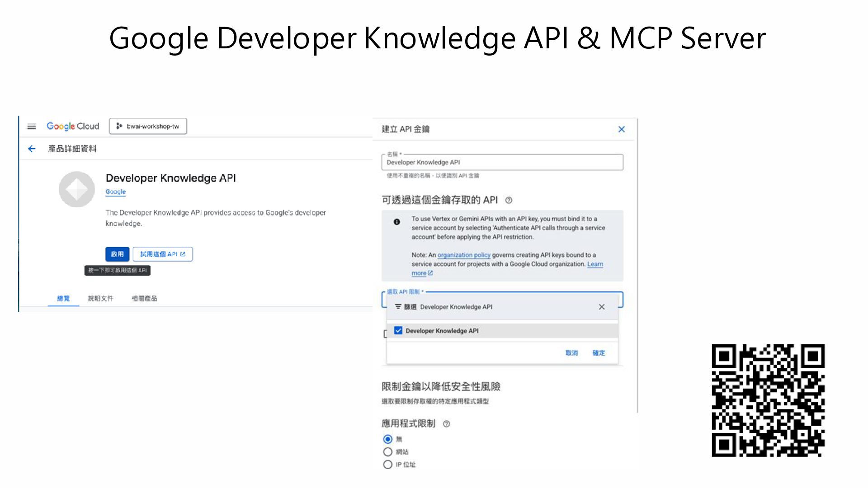This screenshot has width=868, height=488.
Task: Switch to the 說明文件 documentation tab
Action: [x=100, y=298]
